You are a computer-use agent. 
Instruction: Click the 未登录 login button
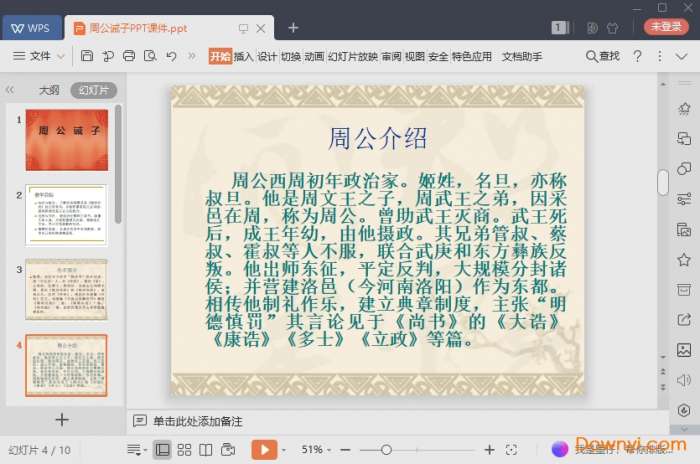pyautogui.click(x=666, y=27)
